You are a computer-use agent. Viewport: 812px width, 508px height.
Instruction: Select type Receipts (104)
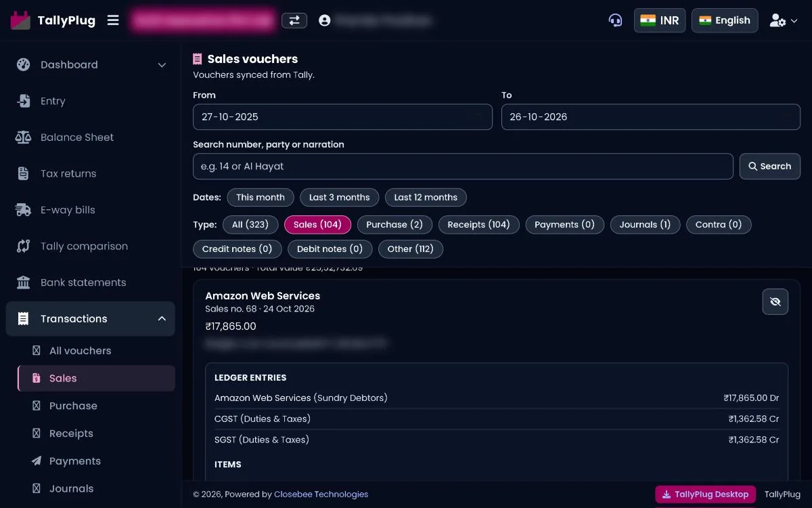[x=479, y=225]
